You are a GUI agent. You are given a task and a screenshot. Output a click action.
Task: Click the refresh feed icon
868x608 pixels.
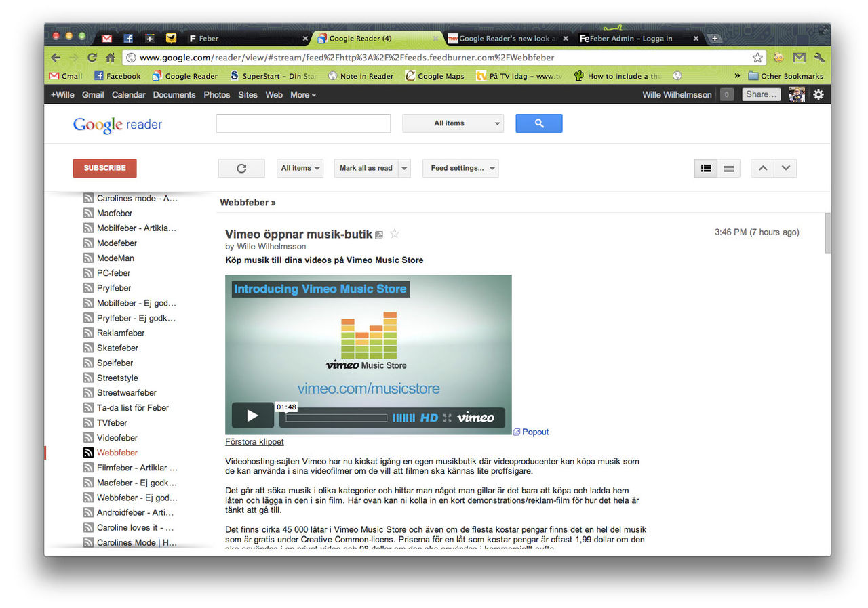241,168
